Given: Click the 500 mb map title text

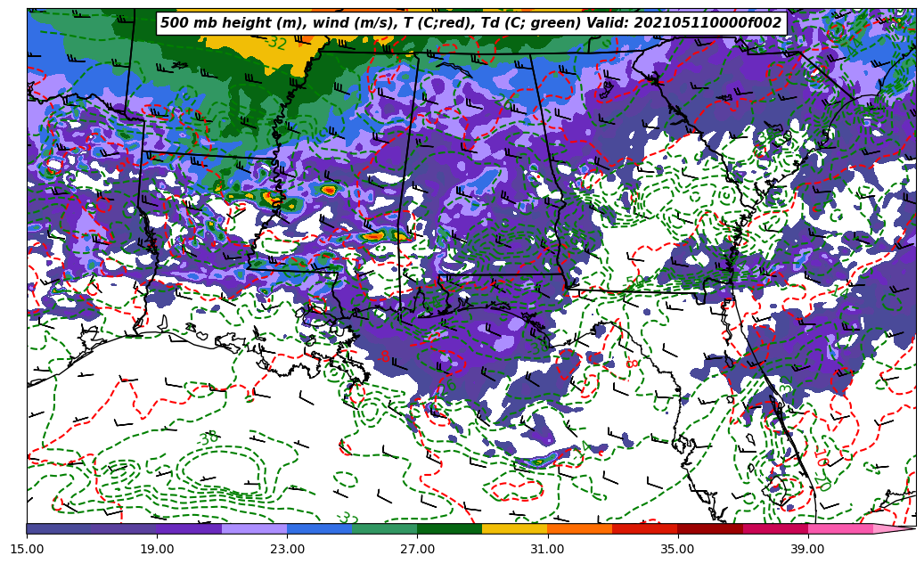Looking at the screenshot, I should point(470,23).
